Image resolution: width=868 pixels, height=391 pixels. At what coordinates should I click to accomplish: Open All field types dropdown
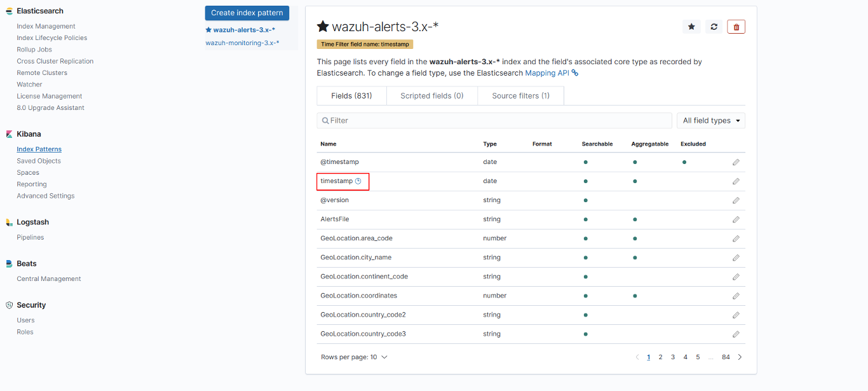click(711, 121)
